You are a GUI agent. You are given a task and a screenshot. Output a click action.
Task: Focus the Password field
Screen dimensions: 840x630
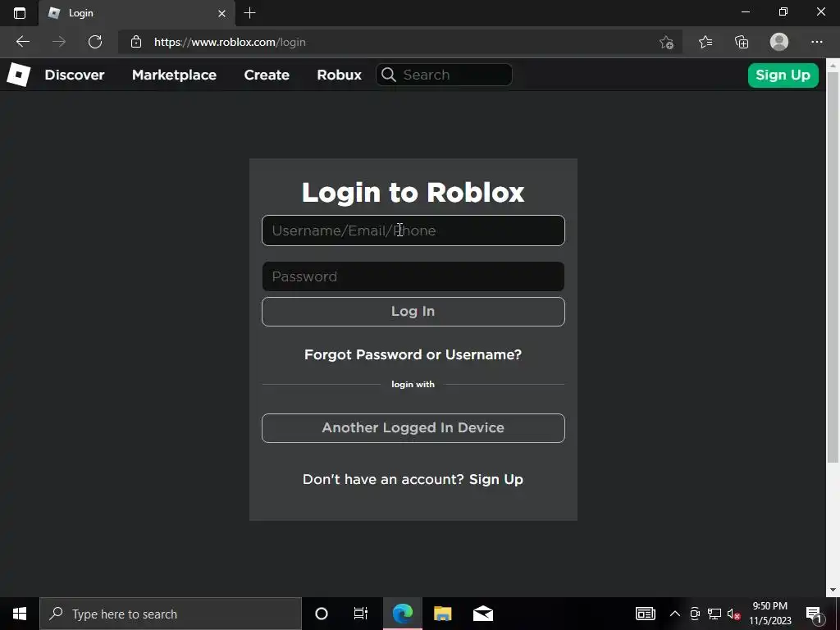coord(413,276)
